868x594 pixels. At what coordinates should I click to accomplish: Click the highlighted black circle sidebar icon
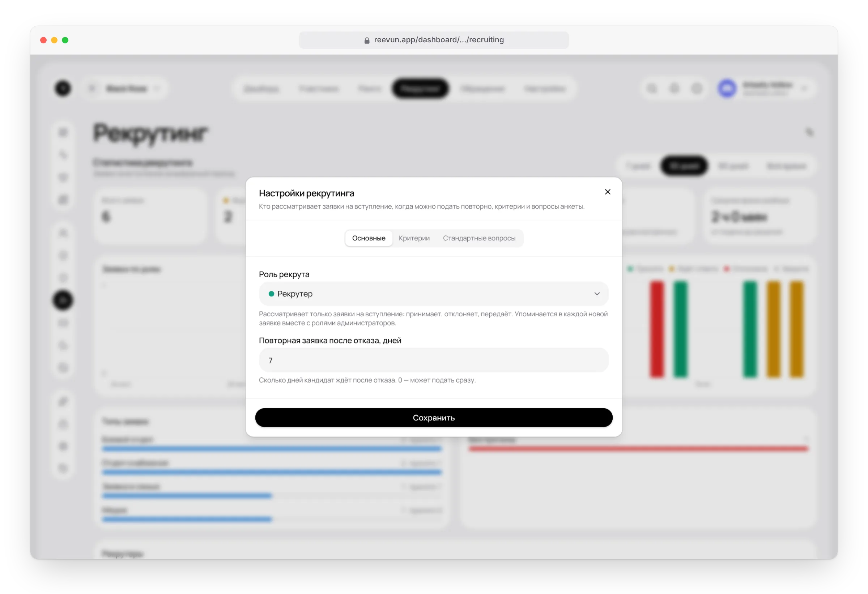click(x=63, y=300)
